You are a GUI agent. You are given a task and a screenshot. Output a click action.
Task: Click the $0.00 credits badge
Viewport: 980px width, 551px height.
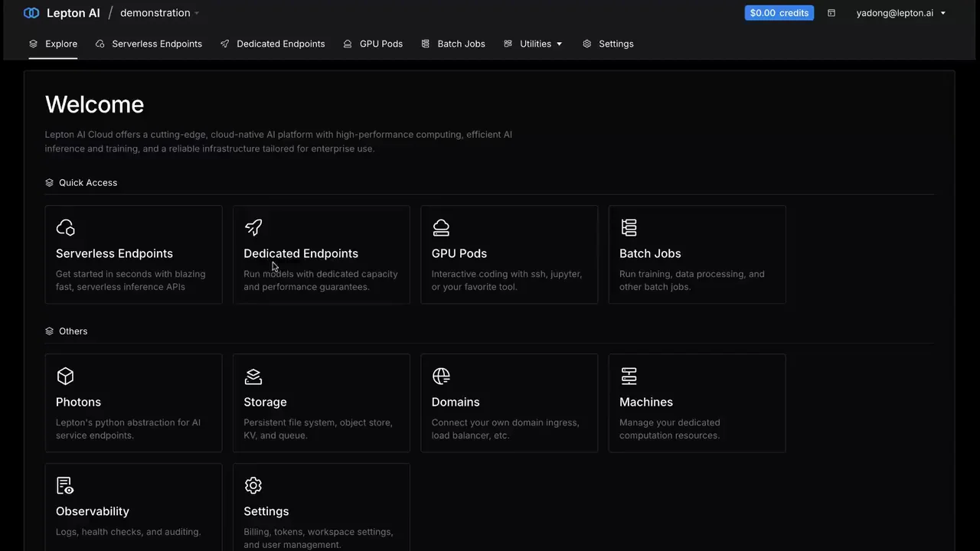pos(779,13)
